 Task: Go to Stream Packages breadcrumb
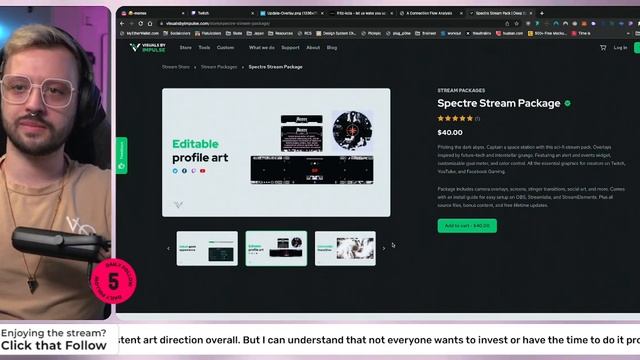click(219, 67)
